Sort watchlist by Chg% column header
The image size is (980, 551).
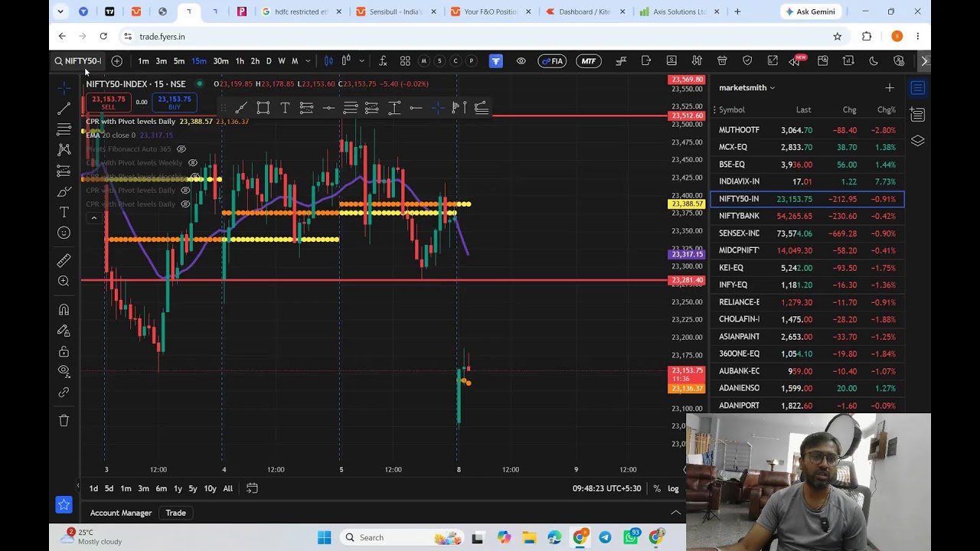[887, 110]
